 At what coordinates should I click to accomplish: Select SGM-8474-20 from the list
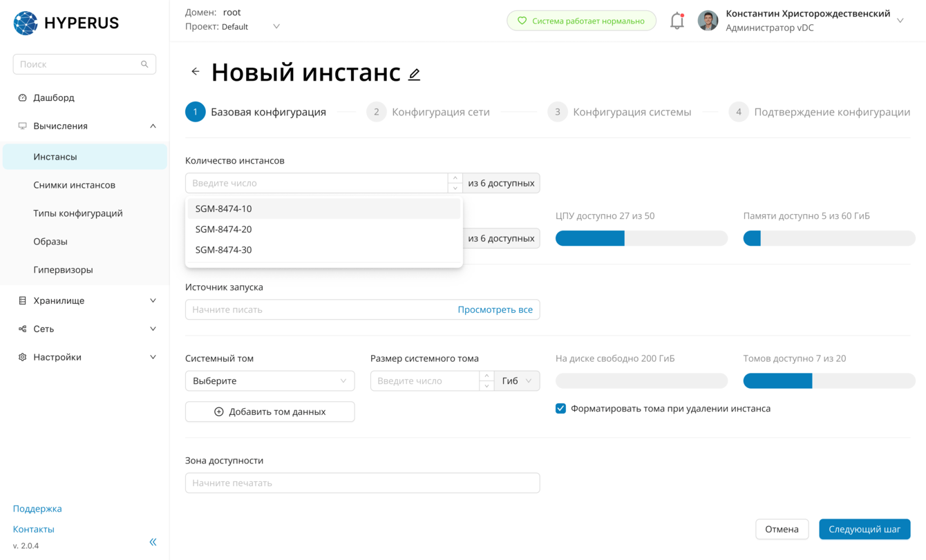point(223,229)
